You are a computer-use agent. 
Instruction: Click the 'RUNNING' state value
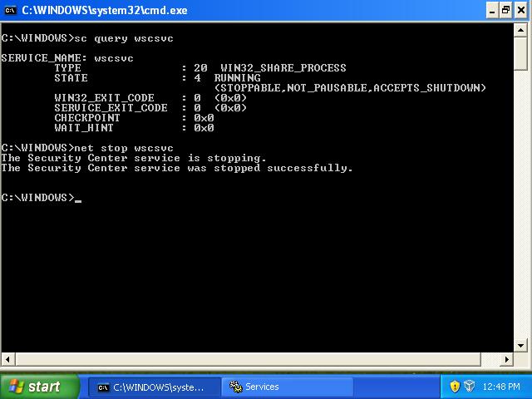(237, 77)
